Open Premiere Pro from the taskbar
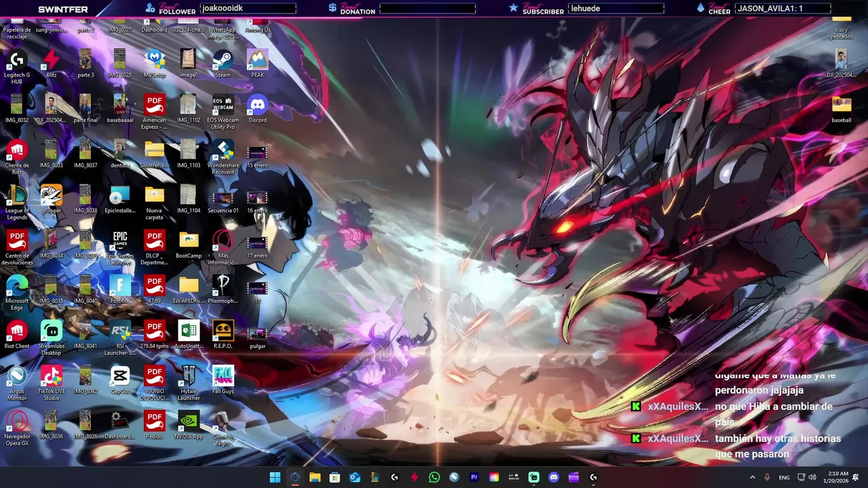The image size is (868, 488). (474, 477)
